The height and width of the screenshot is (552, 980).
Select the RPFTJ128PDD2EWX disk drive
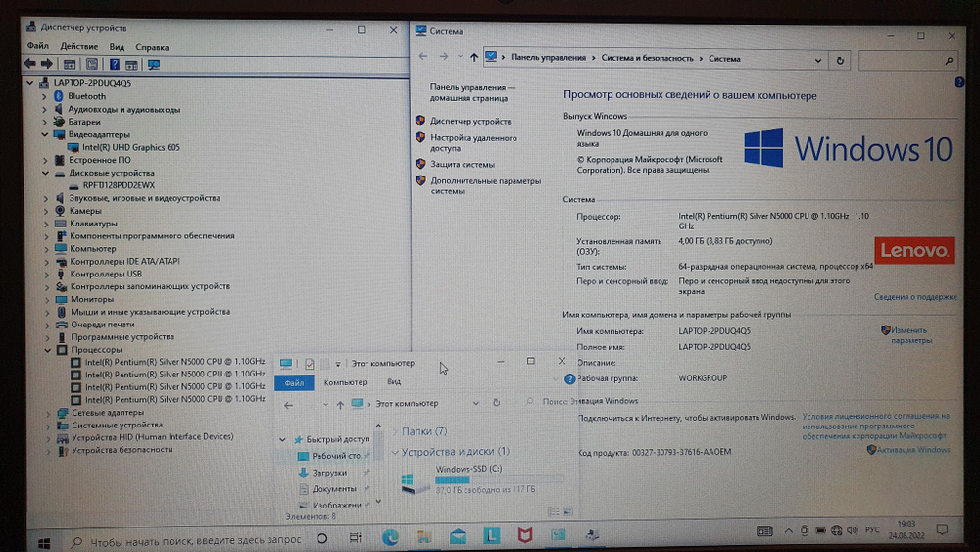[x=119, y=185]
